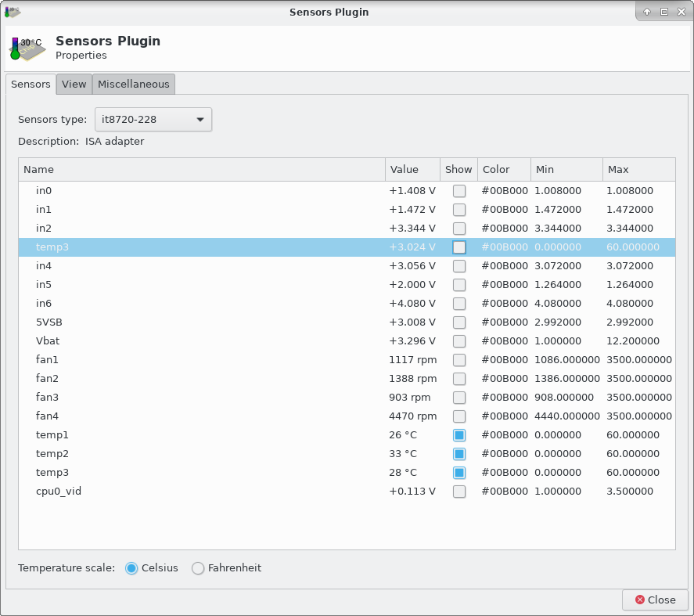The image size is (694, 616).
Task: Open the Sensors type dropdown it8720-228
Action: pos(153,120)
